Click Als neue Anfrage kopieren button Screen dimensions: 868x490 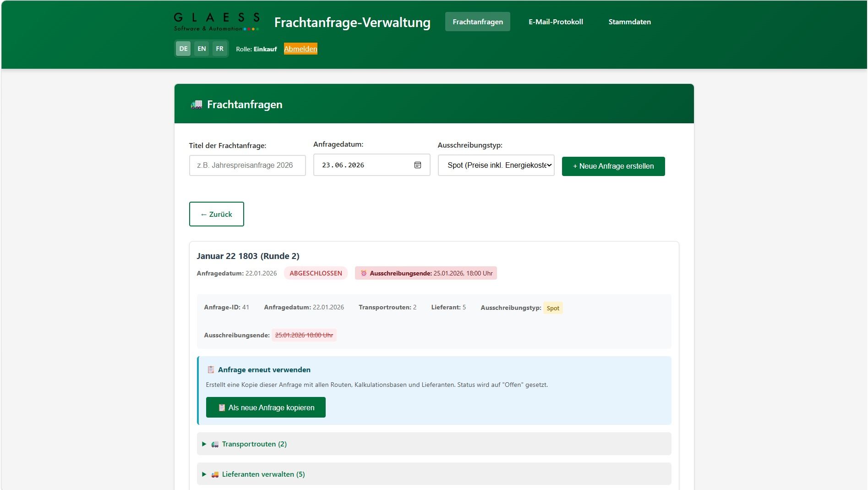click(266, 407)
